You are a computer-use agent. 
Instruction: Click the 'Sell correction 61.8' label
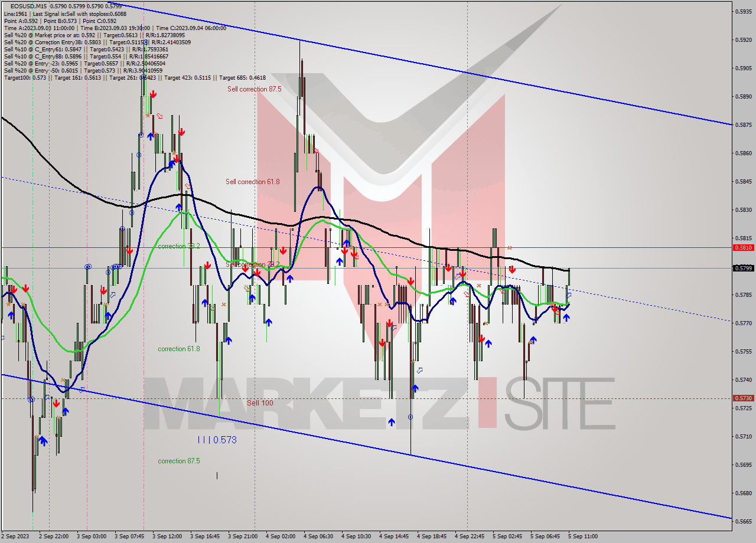click(x=252, y=182)
